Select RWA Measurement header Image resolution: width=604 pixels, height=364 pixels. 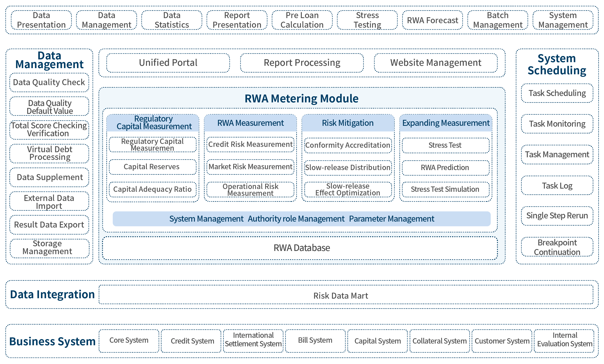tap(250, 123)
